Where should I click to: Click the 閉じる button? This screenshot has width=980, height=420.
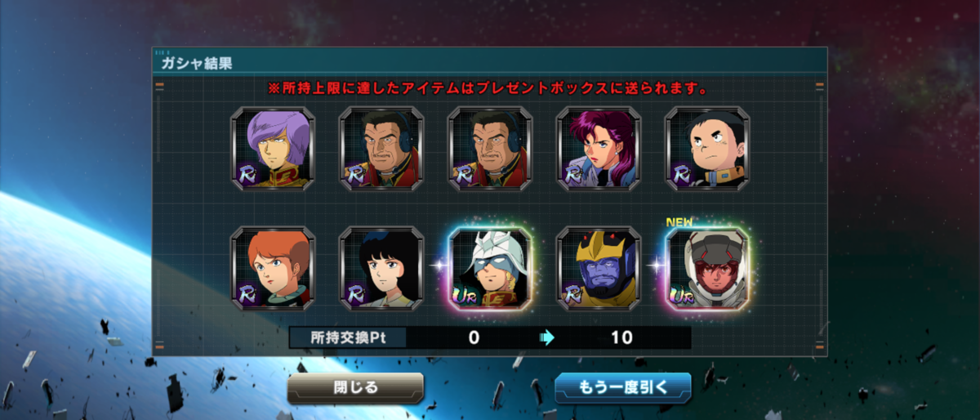355,387
